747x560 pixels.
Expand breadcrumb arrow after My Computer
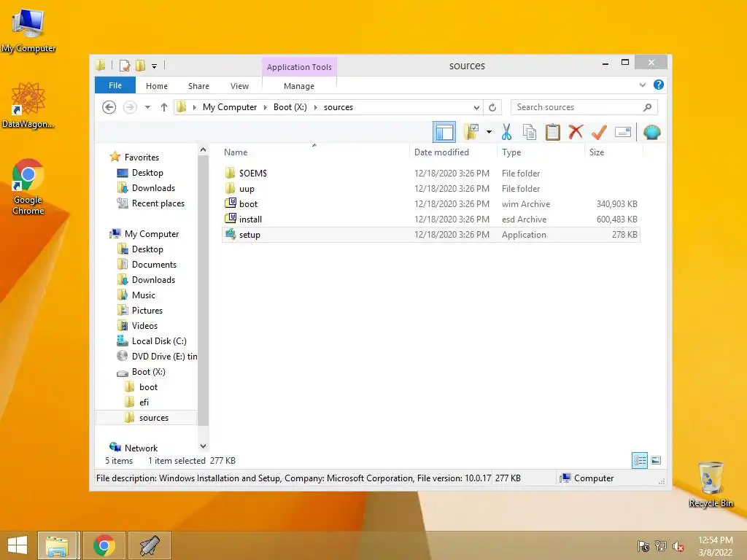266,108
